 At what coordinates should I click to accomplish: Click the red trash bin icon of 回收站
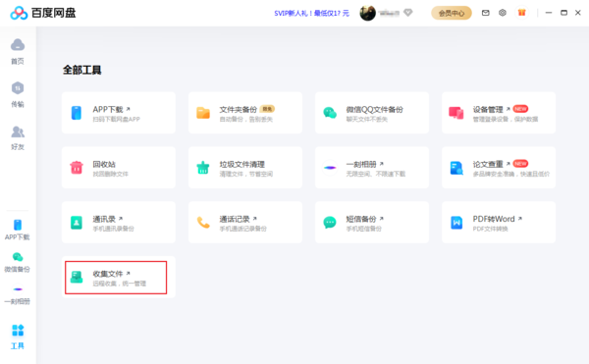click(77, 168)
